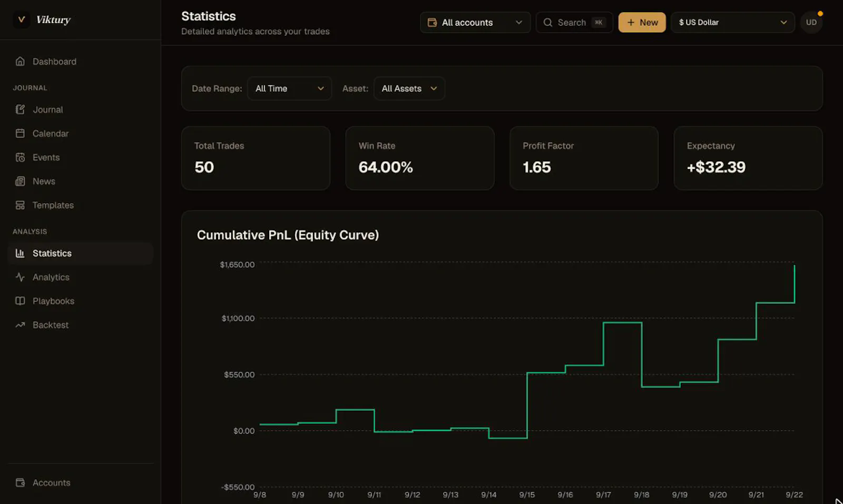Click the Profit Factor 1.65 value
843x504 pixels.
537,167
